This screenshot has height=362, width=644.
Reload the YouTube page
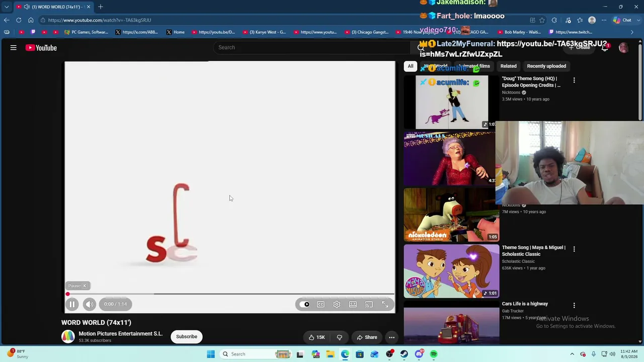[19, 20]
